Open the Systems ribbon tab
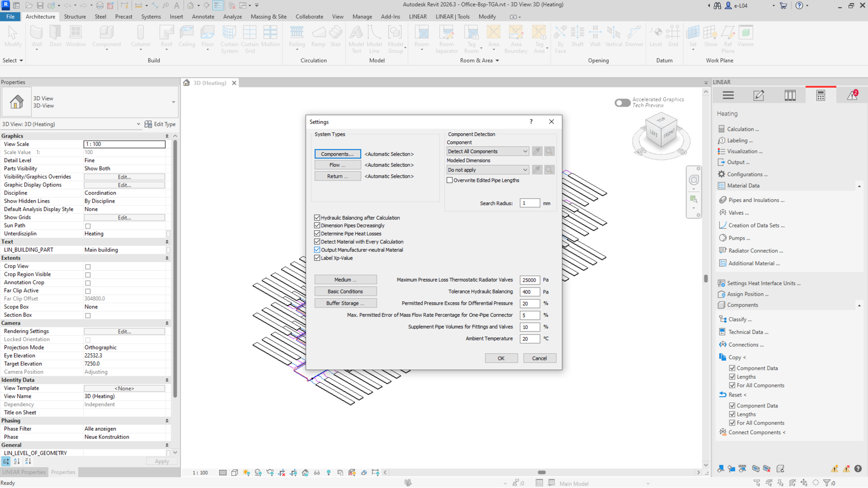The image size is (868, 488). click(x=151, y=17)
